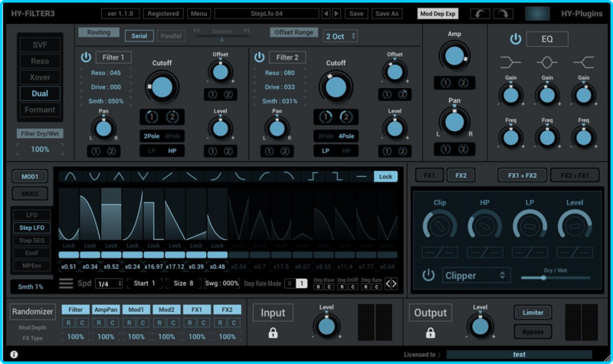Click the Mod Dep Exp button

click(438, 14)
